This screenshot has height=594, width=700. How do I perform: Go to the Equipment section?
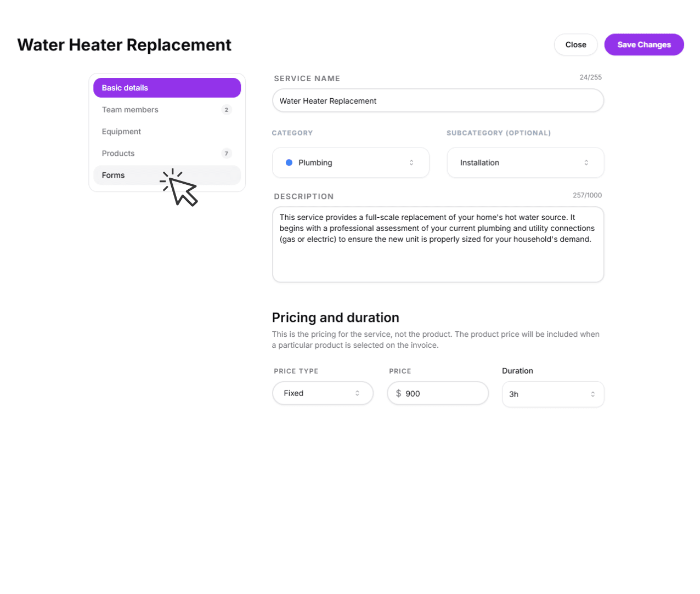[121, 132]
